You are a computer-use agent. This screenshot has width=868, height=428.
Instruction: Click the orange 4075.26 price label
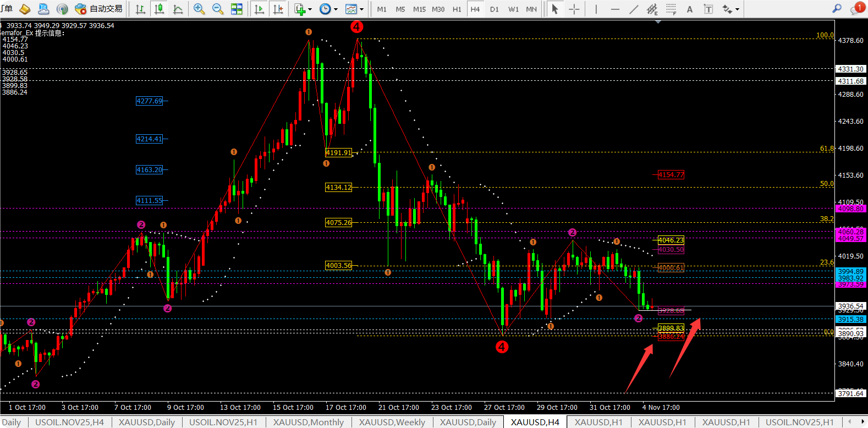(x=338, y=223)
